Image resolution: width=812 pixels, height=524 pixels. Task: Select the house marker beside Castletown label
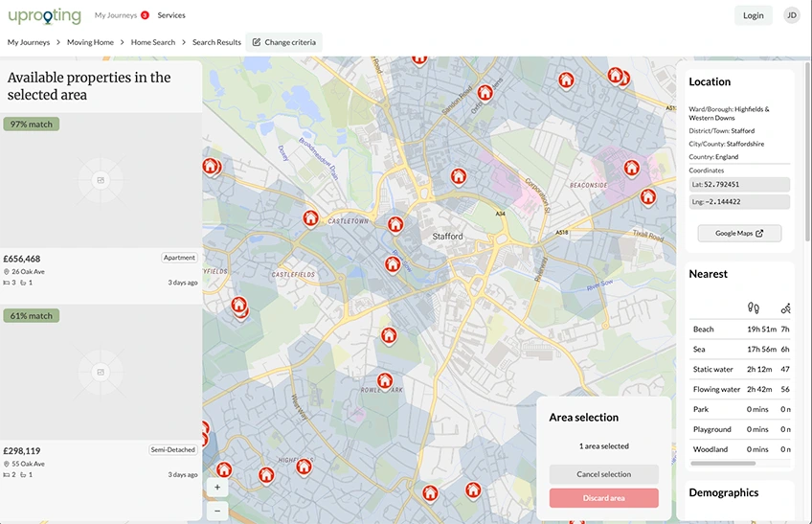click(x=310, y=218)
